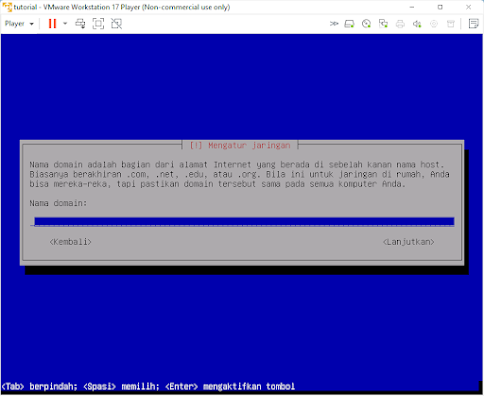Toggle Unity mode icon
484x396 pixels.
(x=116, y=24)
